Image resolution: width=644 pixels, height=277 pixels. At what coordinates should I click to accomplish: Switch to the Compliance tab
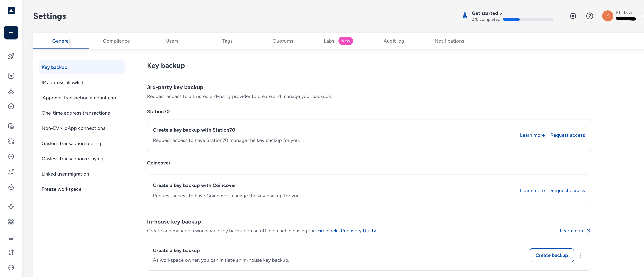[x=116, y=41]
